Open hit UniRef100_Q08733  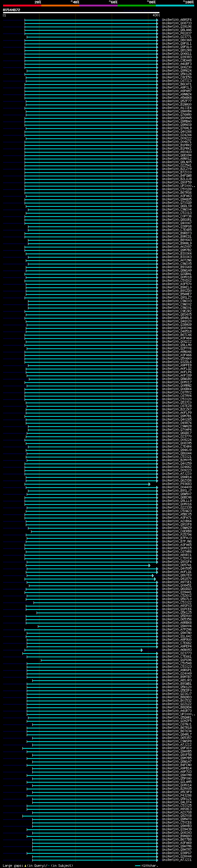[x=176, y=23]
